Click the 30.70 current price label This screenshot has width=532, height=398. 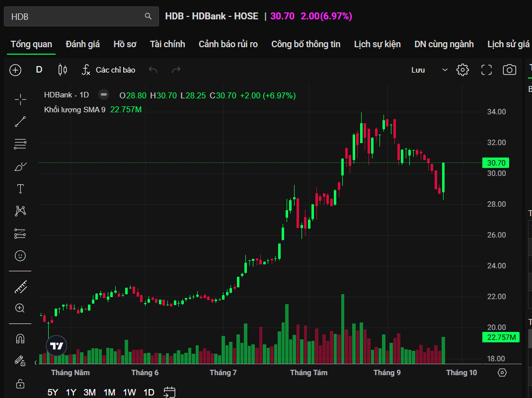[x=496, y=163]
